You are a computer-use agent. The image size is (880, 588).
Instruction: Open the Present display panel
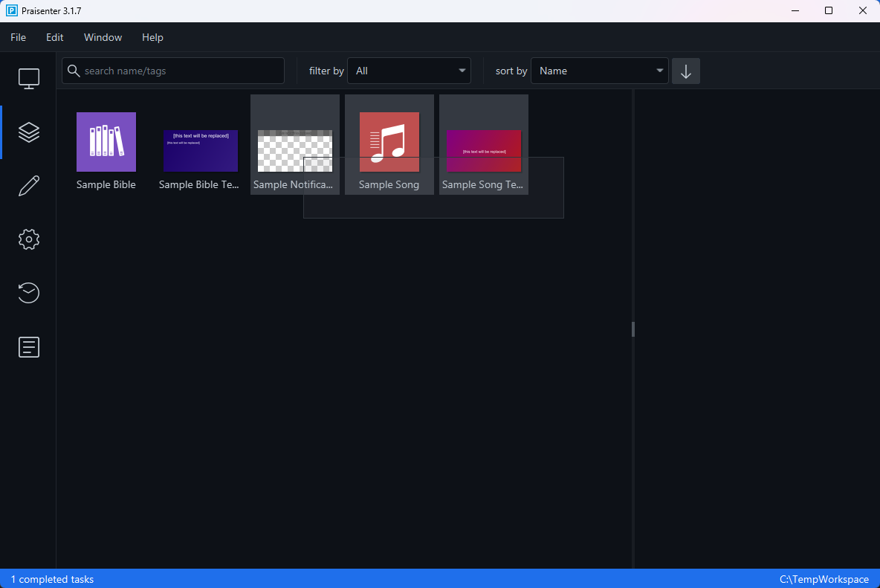click(x=28, y=78)
